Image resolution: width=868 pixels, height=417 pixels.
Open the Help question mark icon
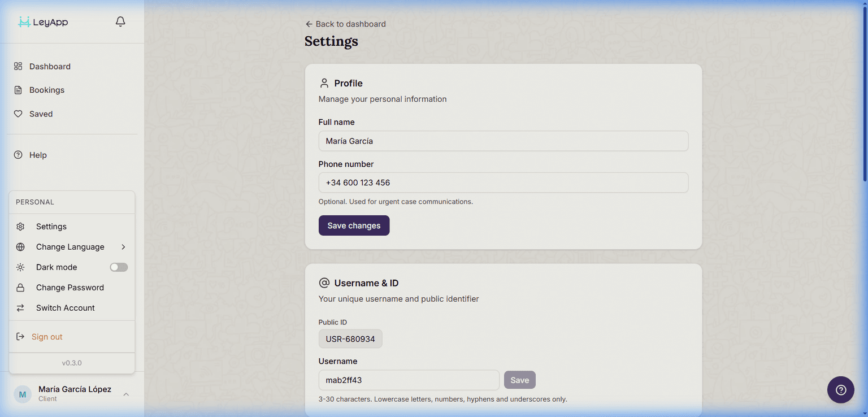pyautogui.click(x=18, y=154)
